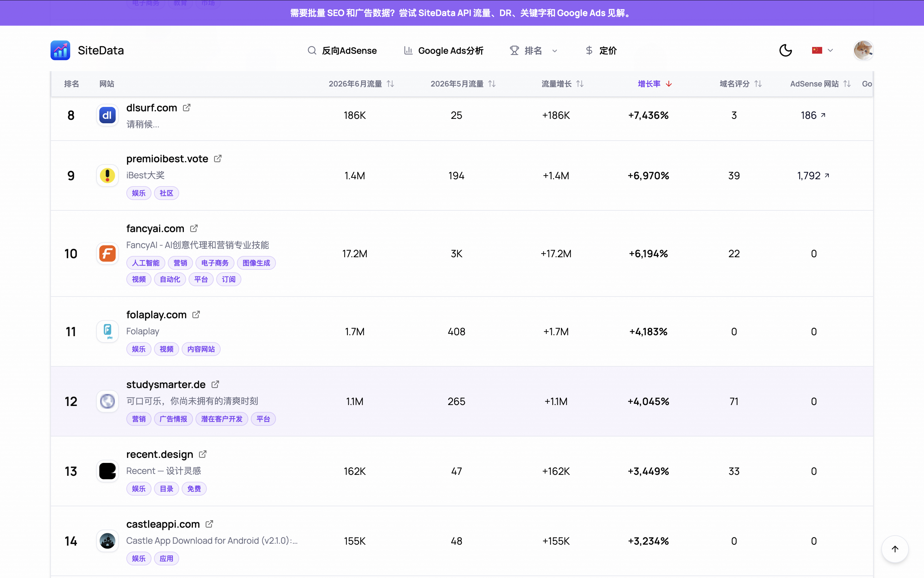Open the studysmarter.de site details

coord(166,385)
